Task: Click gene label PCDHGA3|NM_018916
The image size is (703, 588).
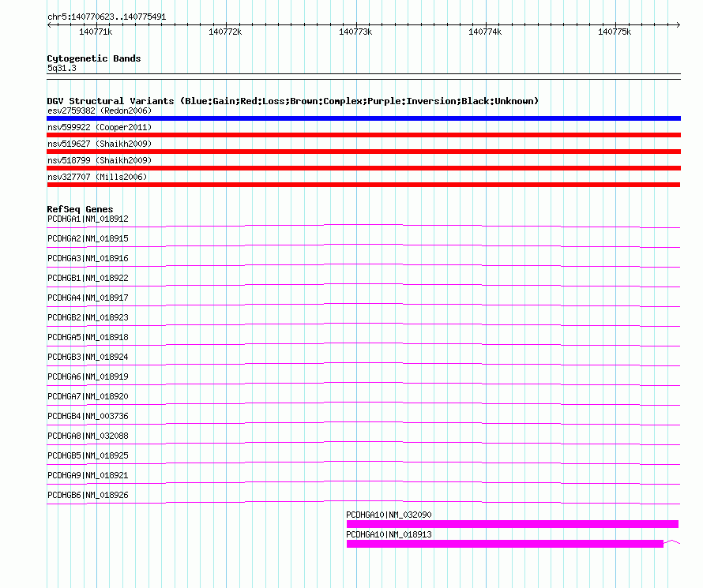Action: pyautogui.click(x=88, y=258)
